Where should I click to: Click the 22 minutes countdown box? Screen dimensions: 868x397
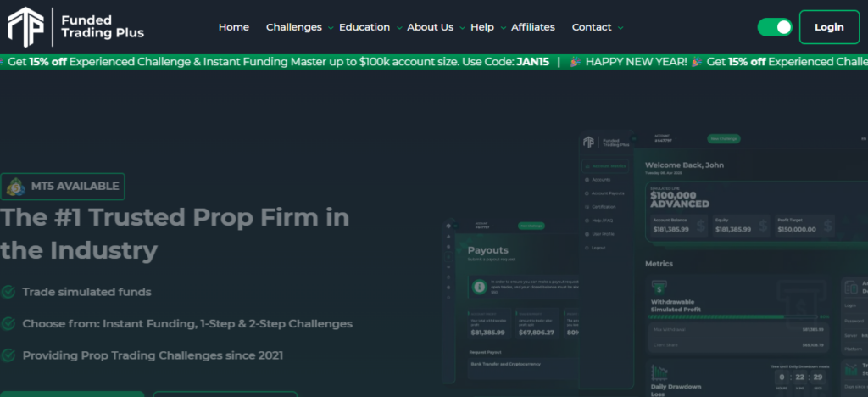pos(799,377)
